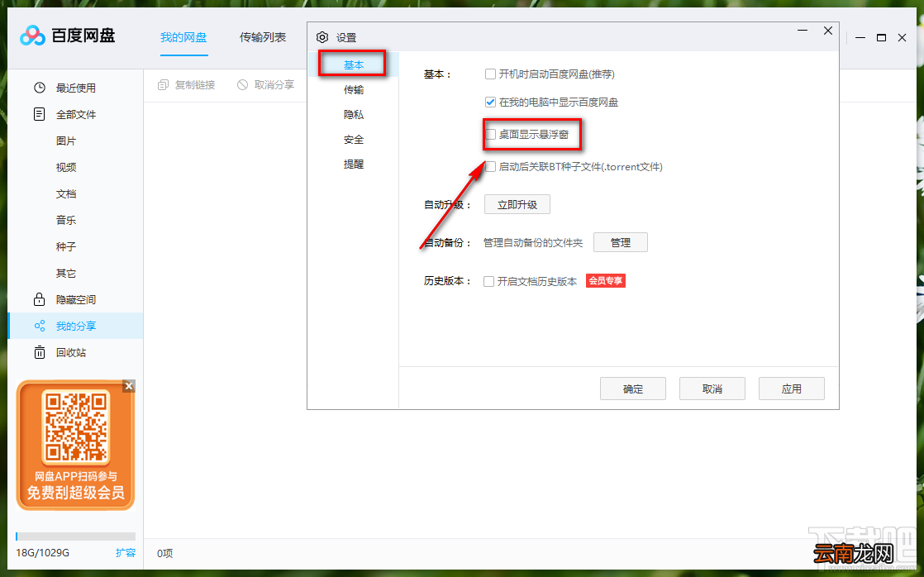Screen dimensions: 924x577
Task: Click the 立即升级 button
Action: tap(517, 204)
